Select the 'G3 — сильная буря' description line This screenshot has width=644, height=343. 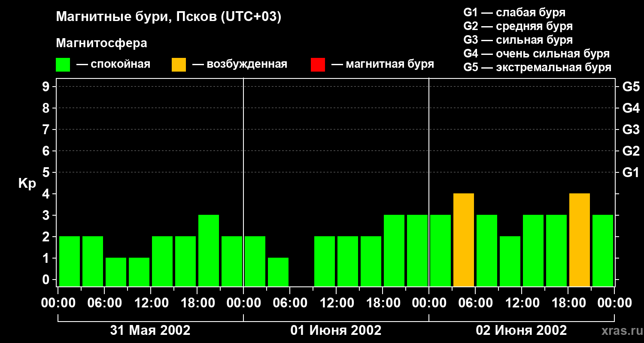tap(518, 40)
